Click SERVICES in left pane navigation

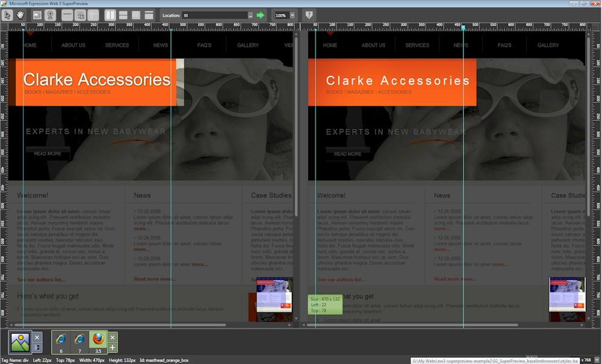[117, 45]
